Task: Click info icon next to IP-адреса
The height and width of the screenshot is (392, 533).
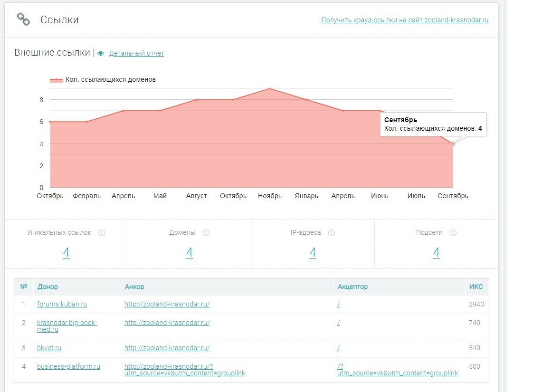Action: pyautogui.click(x=332, y=233)
